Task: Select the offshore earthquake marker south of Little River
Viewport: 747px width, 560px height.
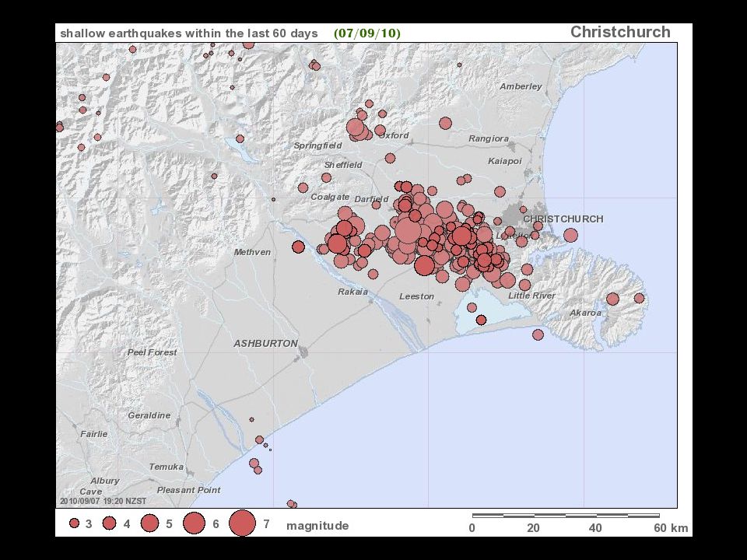Action: point(538,334)
